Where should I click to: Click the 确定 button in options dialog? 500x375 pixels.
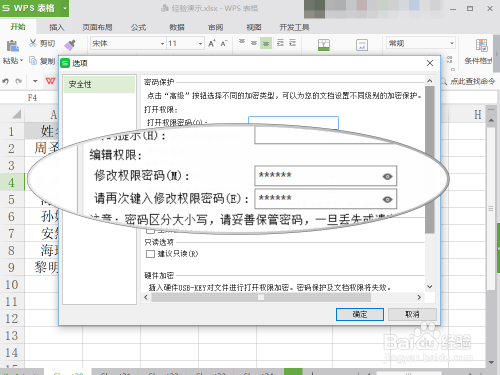360,314
